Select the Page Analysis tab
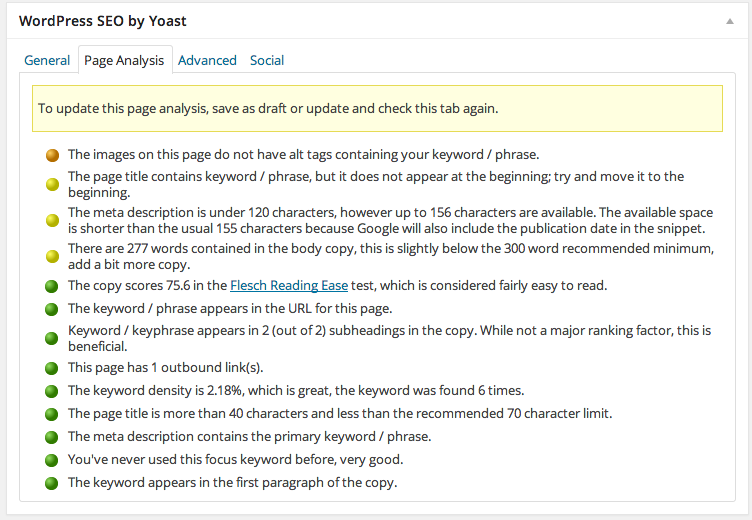This screenshot has height=520, width=752. pyautogui.click(x=124, y=60)
